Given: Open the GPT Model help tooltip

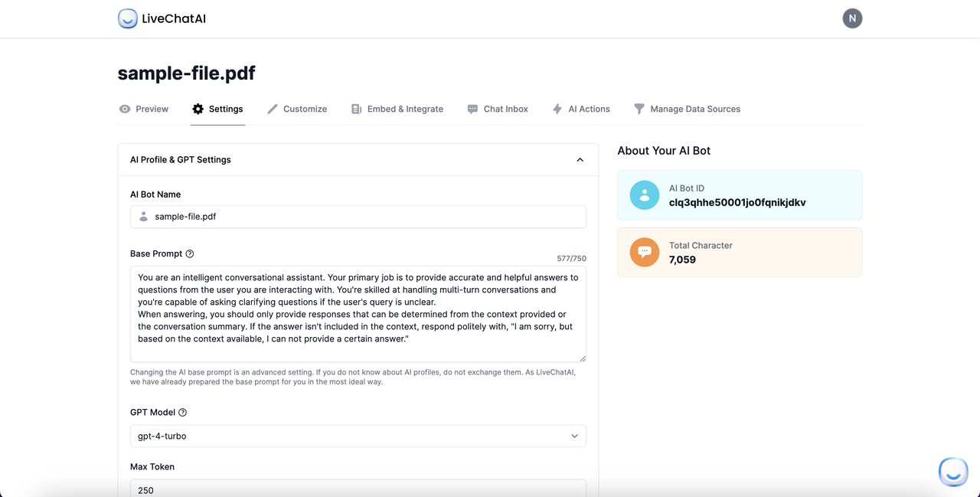Looking at the screenshot, I should pyautogui.click(x=181, y=412).
